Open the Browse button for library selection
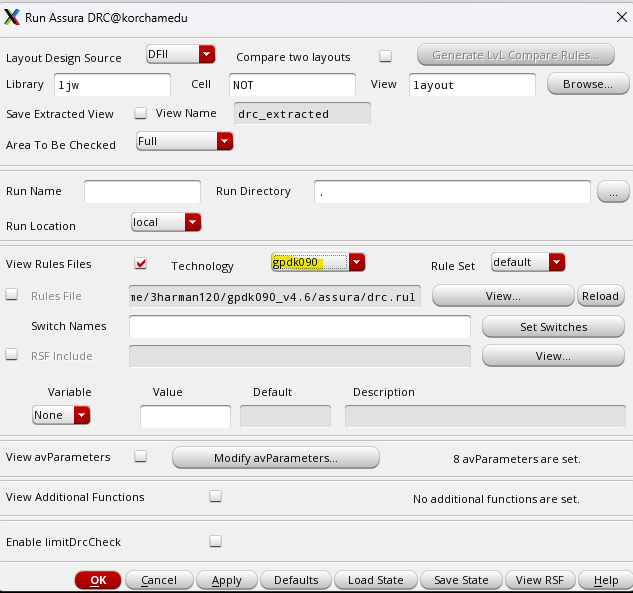This screenshot has height=593, width=633. (x=588, y=84)
